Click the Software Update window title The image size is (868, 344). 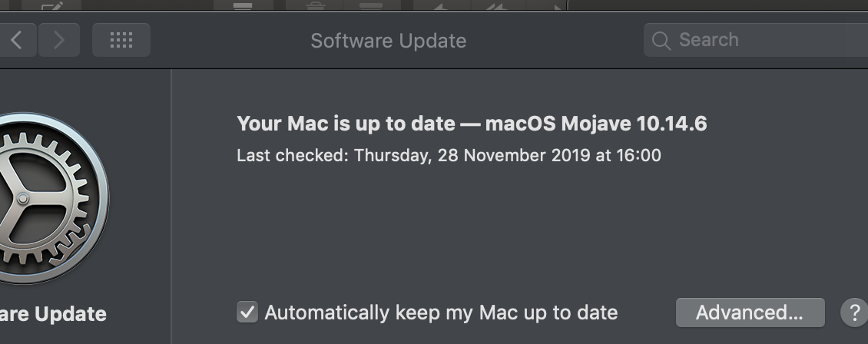[388, 41]
